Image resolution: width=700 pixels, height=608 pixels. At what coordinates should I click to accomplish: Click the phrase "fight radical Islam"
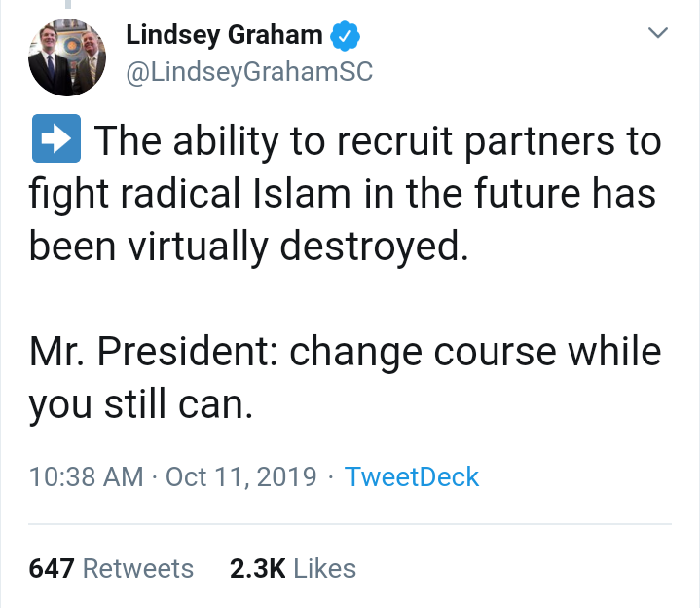click(x=189, y=194)
